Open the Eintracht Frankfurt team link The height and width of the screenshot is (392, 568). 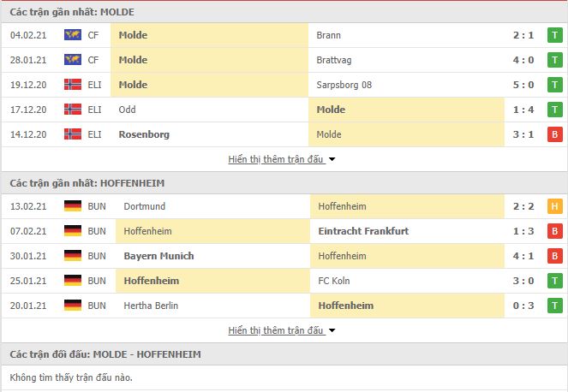pyautogui.click(x=363, y=231)
